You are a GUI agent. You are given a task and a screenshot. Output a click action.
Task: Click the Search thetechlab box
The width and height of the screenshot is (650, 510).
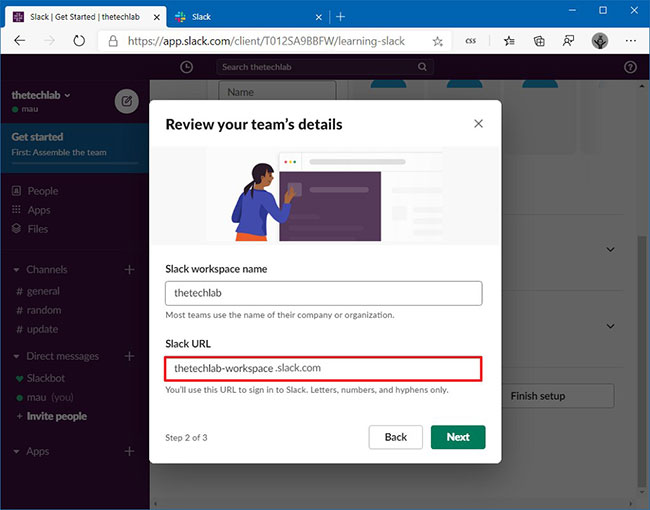pos(325,67)
